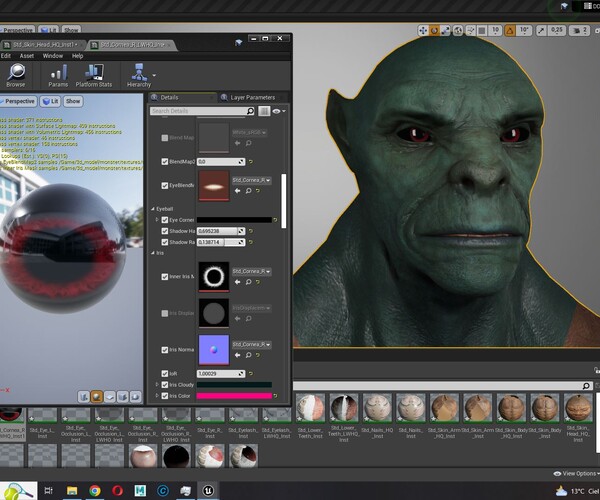Open the Hierarchy dropdown arrow
This screenshot has width=600, height=500.
pyautogui.click(x=154, y=75)
